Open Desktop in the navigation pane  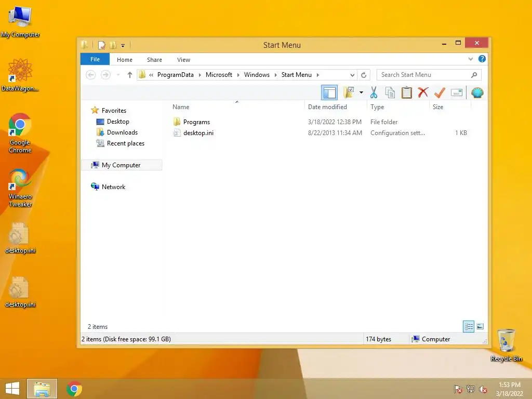[x=118, y=122]
